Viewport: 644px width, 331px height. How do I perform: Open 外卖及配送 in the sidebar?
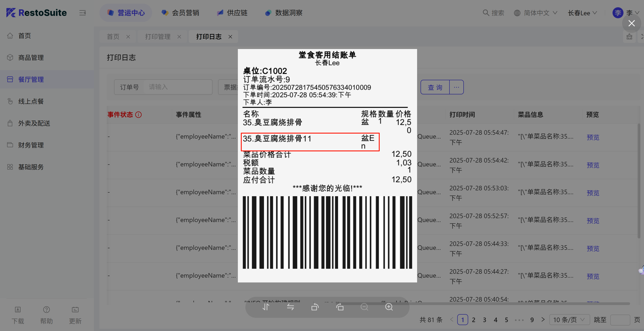coord(47,123)
